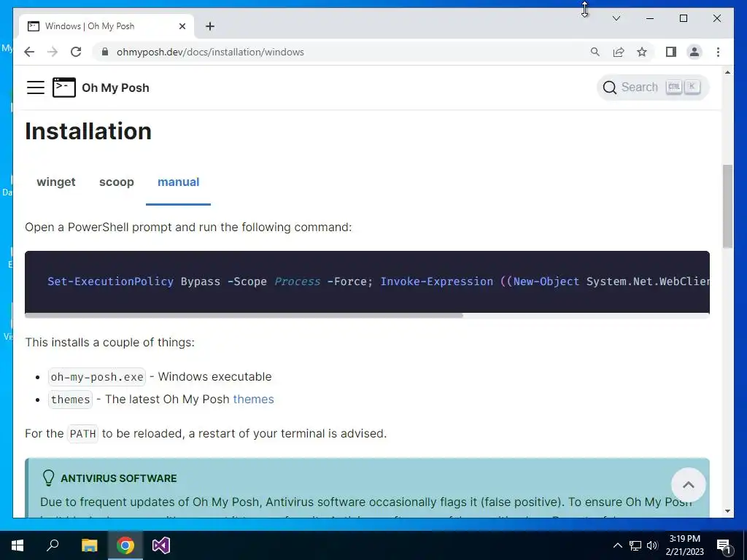Viewport: 747px width, 560px height.
Task: Open the Windows Start menu
Action: point(18,545)
